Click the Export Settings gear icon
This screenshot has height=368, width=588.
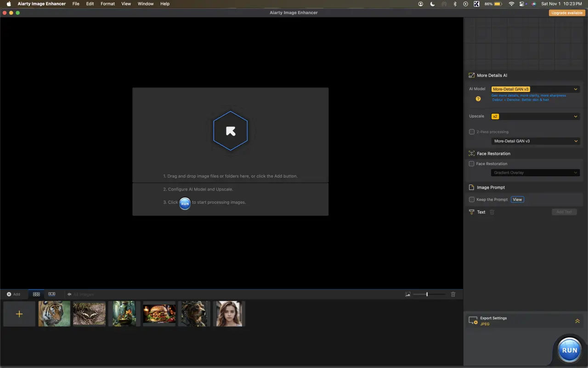[473, 321]
